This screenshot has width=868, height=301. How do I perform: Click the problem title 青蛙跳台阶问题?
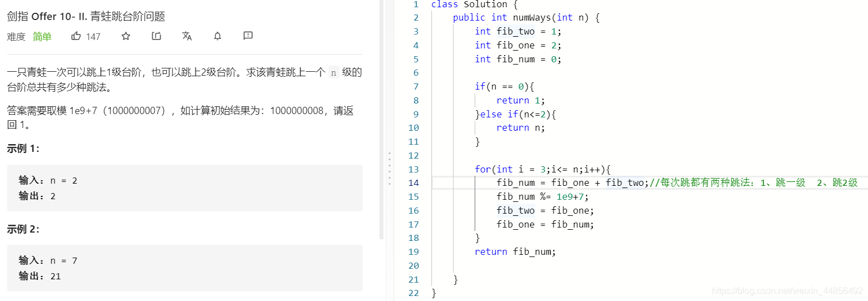pyautogui.click(x=128, y=17)
